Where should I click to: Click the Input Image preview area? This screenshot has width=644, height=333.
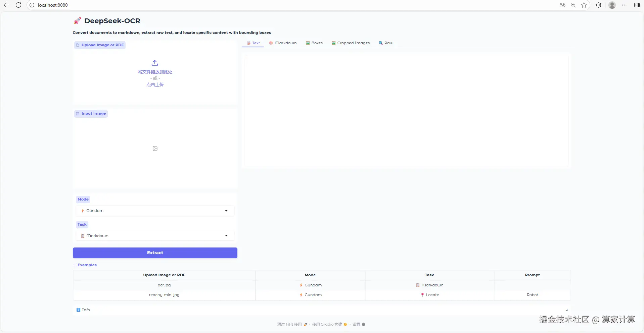[155, 149]
